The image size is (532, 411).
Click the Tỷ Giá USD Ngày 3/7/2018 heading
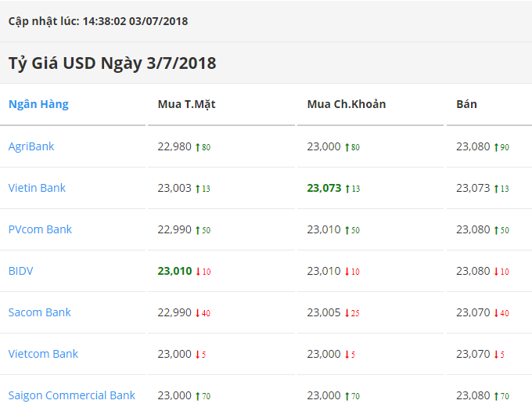113,63
